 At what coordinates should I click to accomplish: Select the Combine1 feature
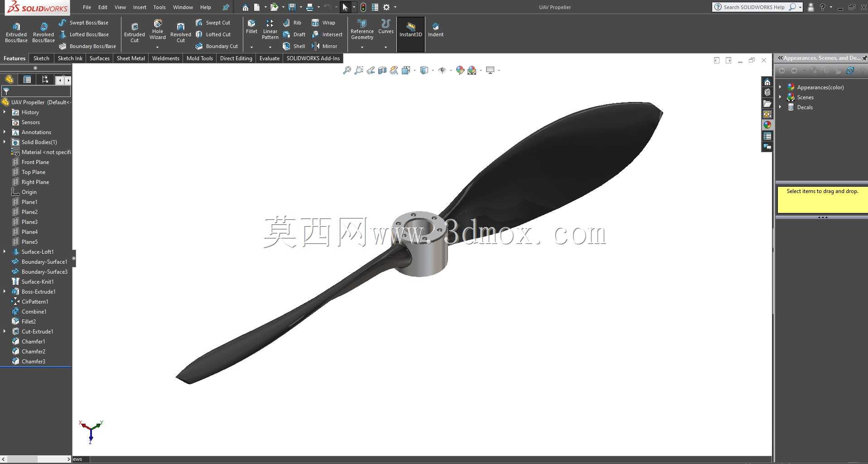34,311
